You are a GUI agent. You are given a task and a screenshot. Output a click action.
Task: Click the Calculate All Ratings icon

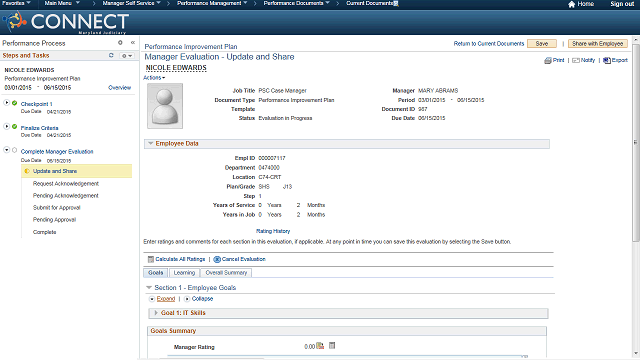pyautogui.click(x=151, y=259)
